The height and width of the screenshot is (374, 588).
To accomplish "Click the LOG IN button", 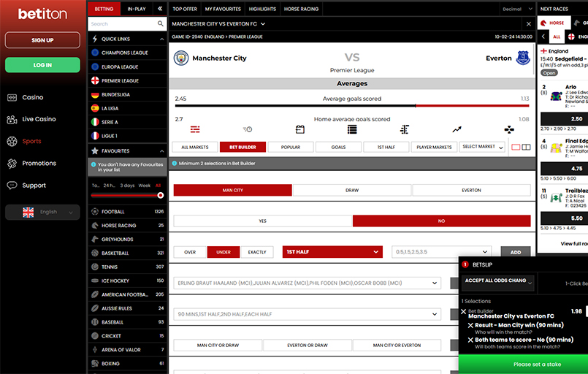I will tap(42, 65).
